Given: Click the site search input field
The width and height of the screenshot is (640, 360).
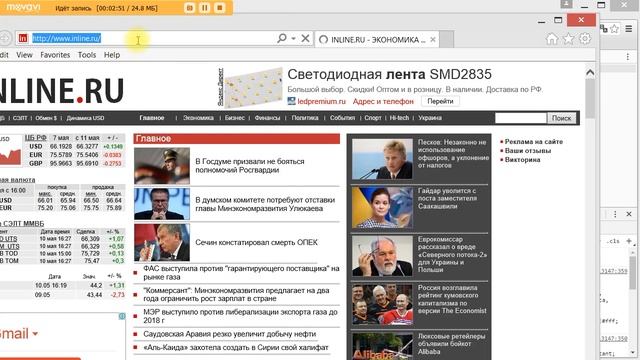Looking at the screenshot, I should [x=520, y=118].
